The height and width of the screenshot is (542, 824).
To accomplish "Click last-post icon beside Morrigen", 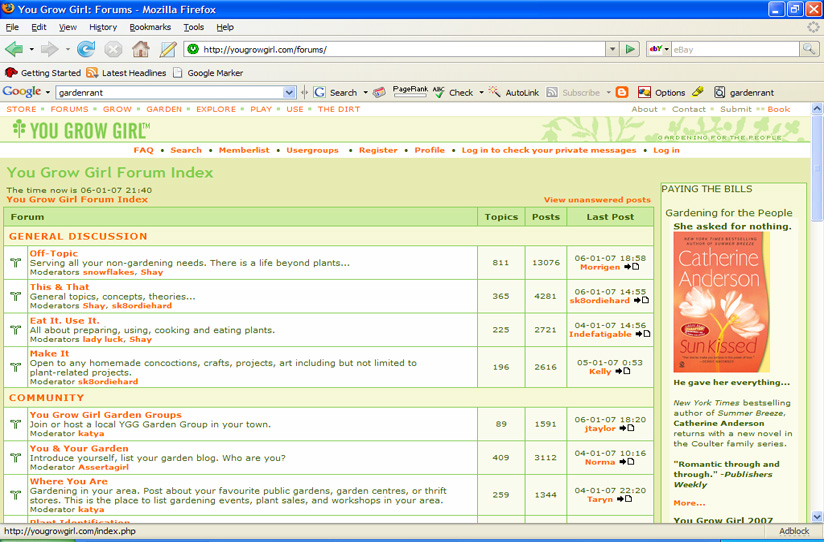I will click(x=632, y=267).
